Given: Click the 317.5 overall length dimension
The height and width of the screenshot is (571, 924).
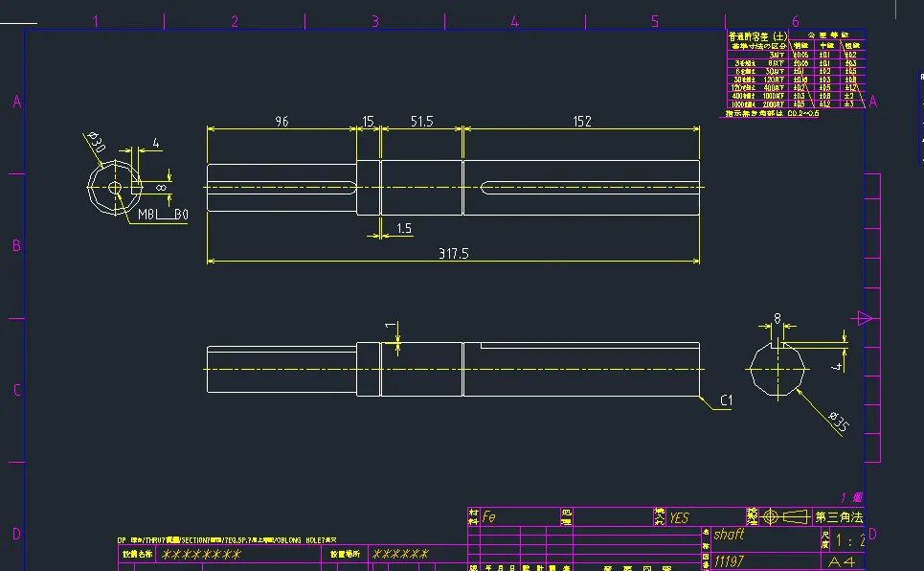Looking at the screenshot, I should click(x=453, y=253).
